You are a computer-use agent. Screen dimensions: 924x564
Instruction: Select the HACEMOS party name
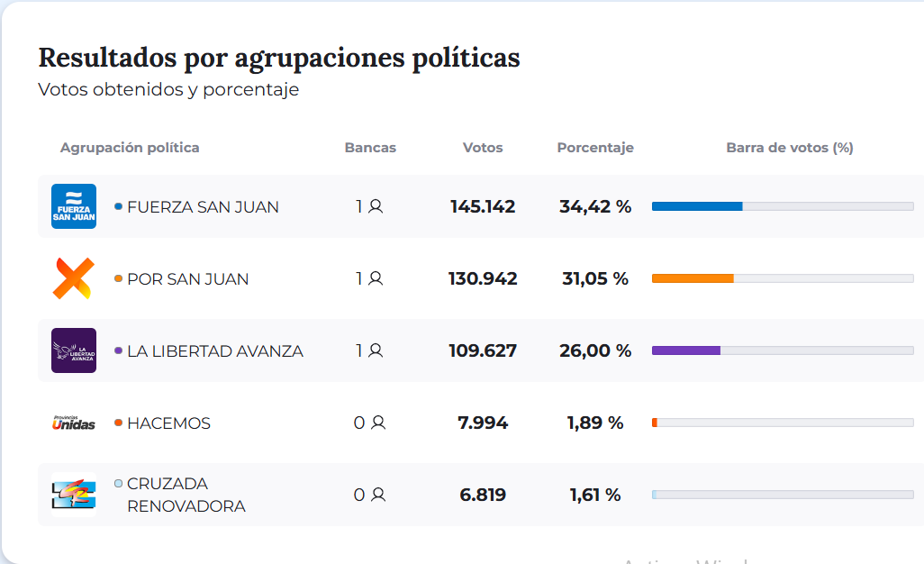[x=168, y=423]
